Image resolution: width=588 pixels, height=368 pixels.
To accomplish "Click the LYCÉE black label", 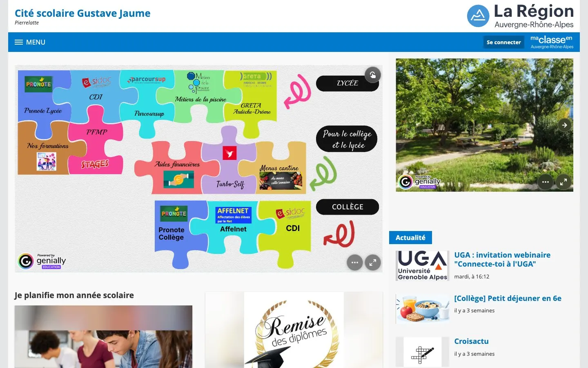I will click(x=347, y=83).
